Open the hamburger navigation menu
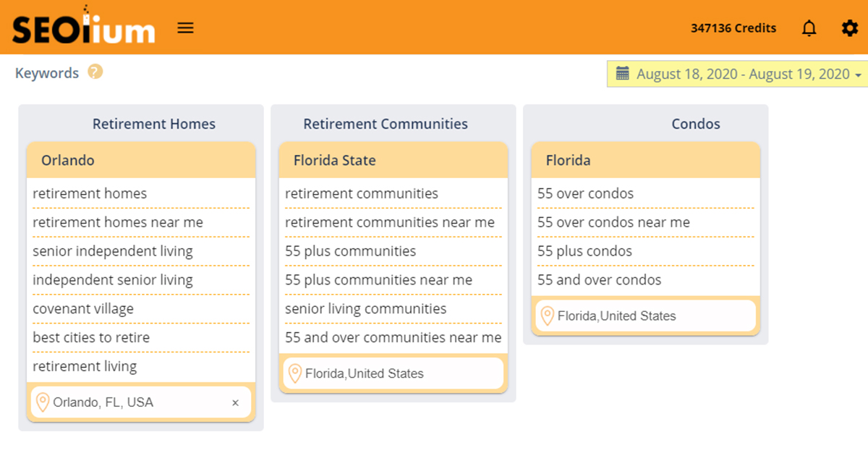The image size is (868, 456). pyautogui.click(x=186, y=28)
